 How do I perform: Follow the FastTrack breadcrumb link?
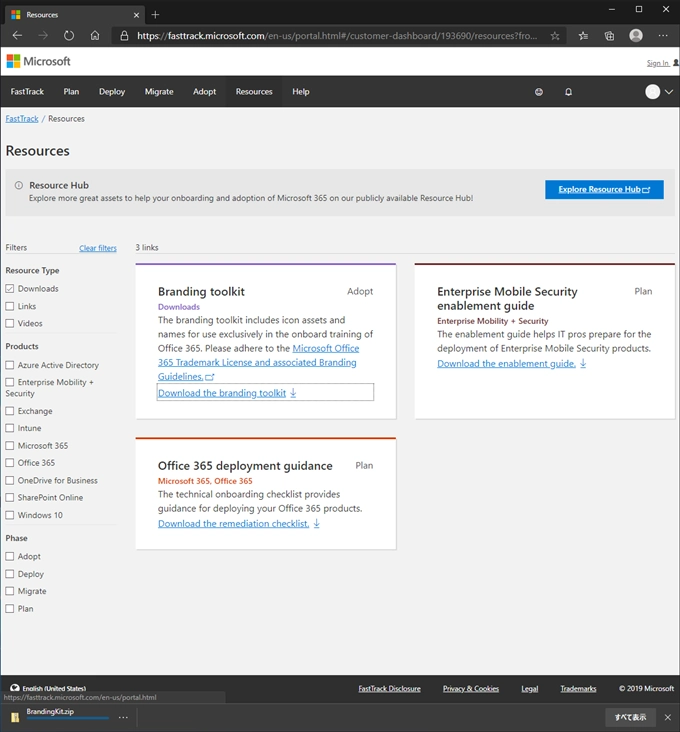pyautogui.click(x=22, y=119)
